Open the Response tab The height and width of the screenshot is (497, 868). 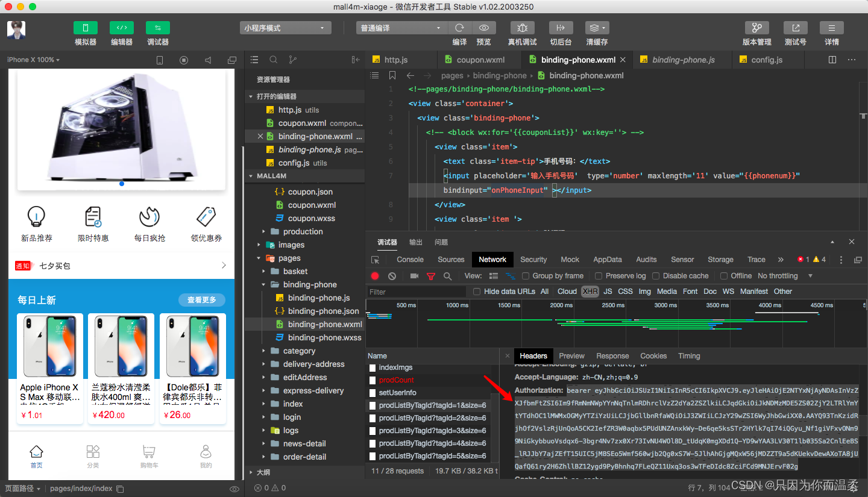click(x=612, y=356)
